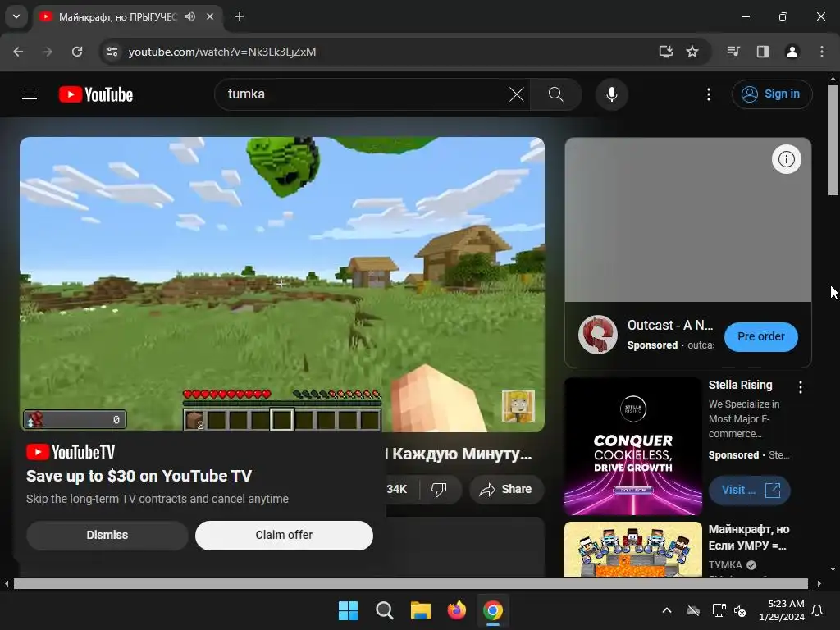The width and height of the screenshot is (840, 630).
Task: Open Chrome profile icon
Action: click(x=792, y=52)
